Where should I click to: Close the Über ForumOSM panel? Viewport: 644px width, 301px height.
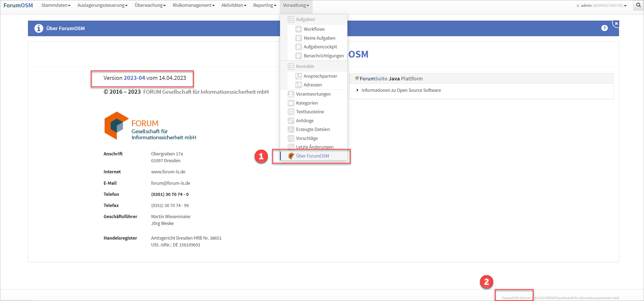click(x=616, y=24)
